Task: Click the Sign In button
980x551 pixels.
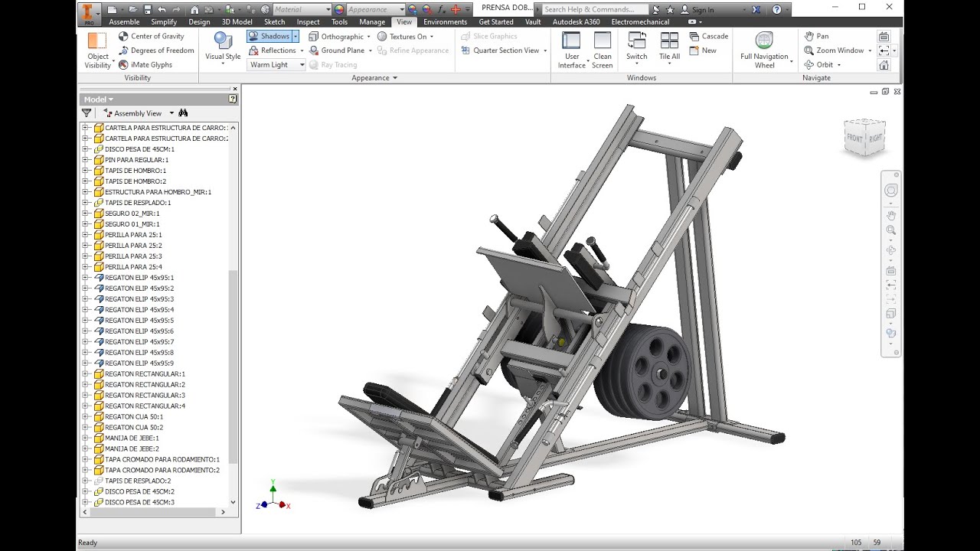Action: coord(697,10)
